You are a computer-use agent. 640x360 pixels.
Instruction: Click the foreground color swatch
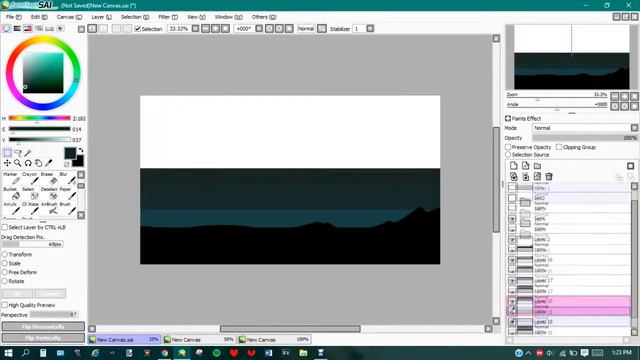70,153
